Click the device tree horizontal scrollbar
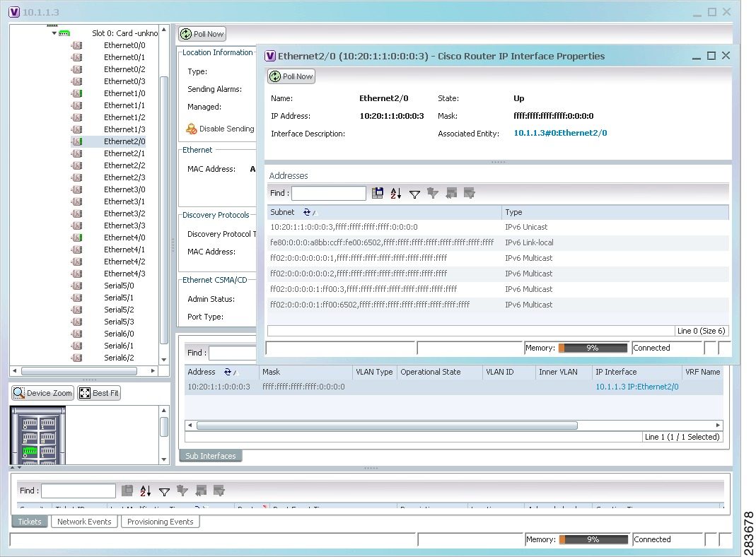 point(79,371)
